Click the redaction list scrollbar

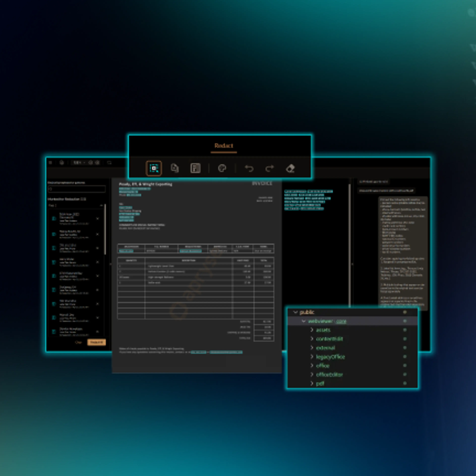point(105,229)
